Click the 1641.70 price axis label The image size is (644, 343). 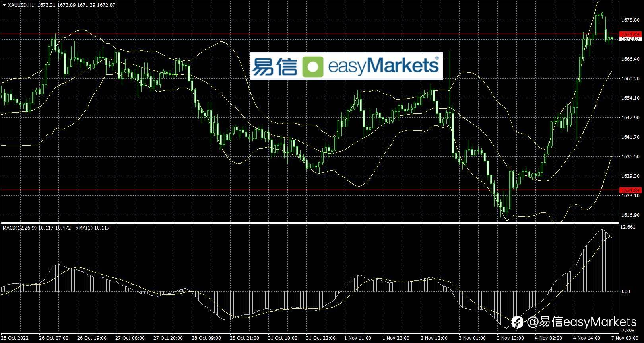point(630,137)
